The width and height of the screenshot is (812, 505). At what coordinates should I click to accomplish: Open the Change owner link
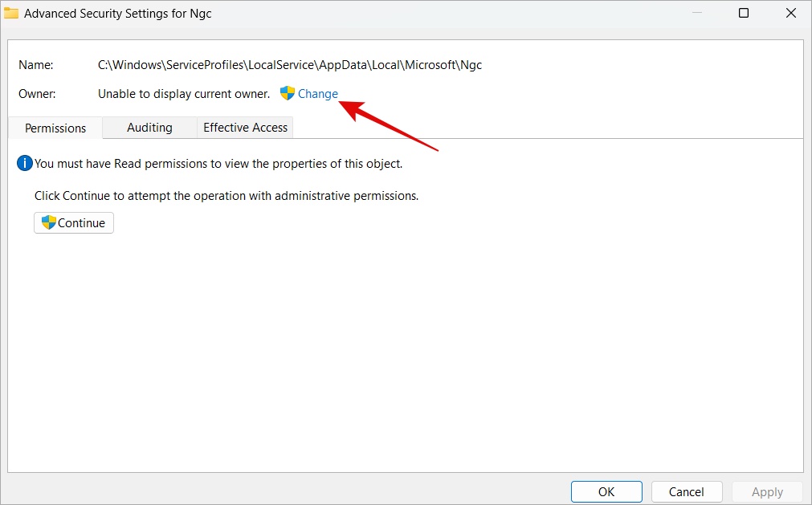(318, 94)
